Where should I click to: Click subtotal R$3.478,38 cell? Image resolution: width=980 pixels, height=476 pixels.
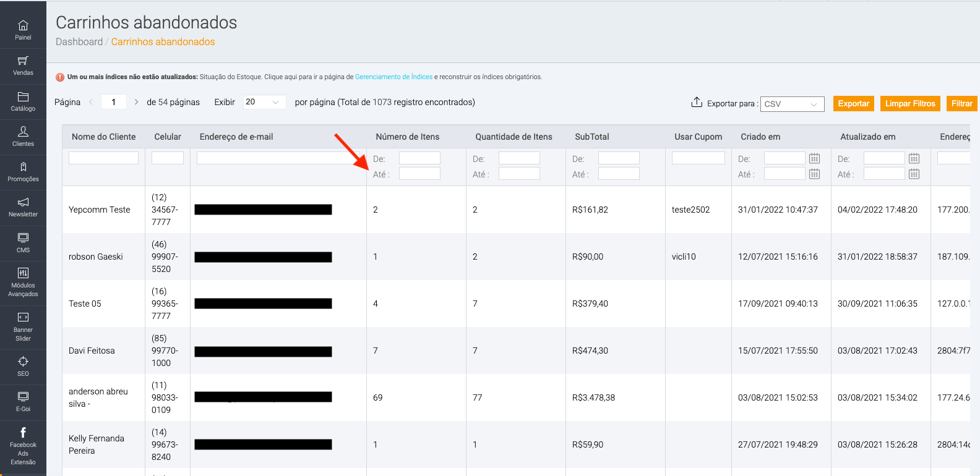pyautogui.click(x=593, y=397)
